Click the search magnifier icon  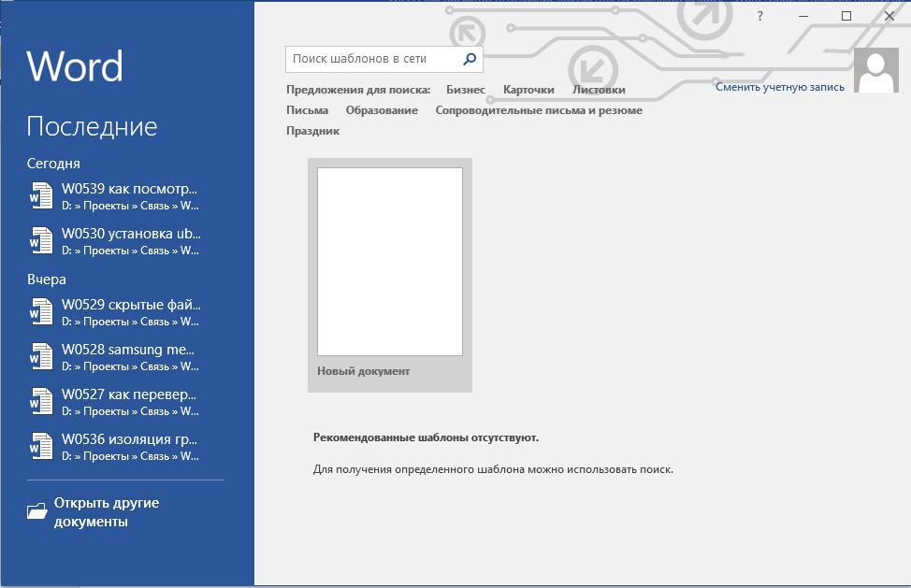[x=470, y=59]
